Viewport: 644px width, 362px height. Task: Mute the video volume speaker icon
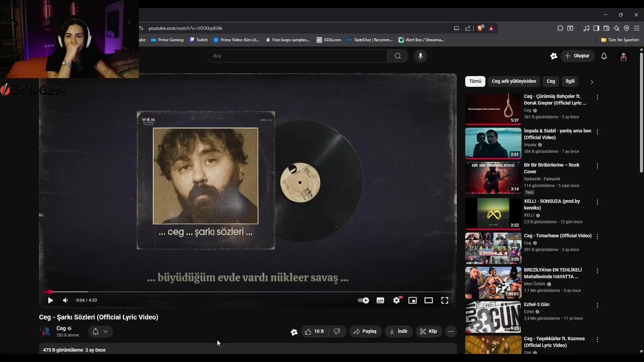65,300
